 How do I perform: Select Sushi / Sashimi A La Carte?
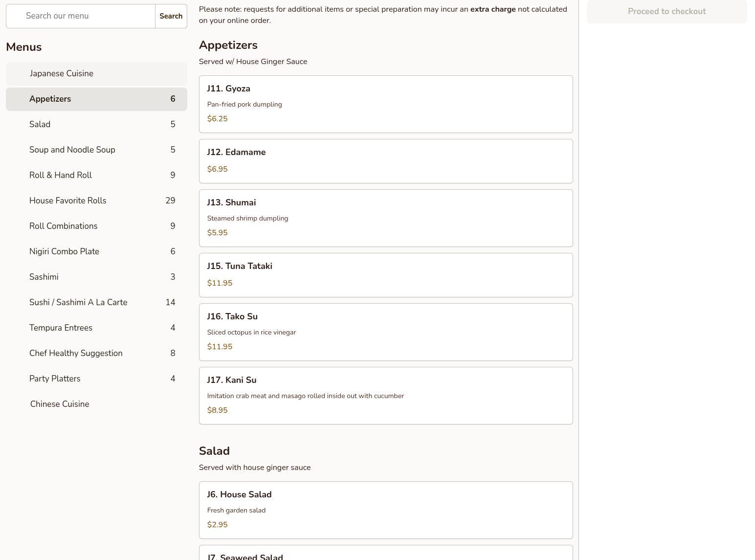coord(96,302)
